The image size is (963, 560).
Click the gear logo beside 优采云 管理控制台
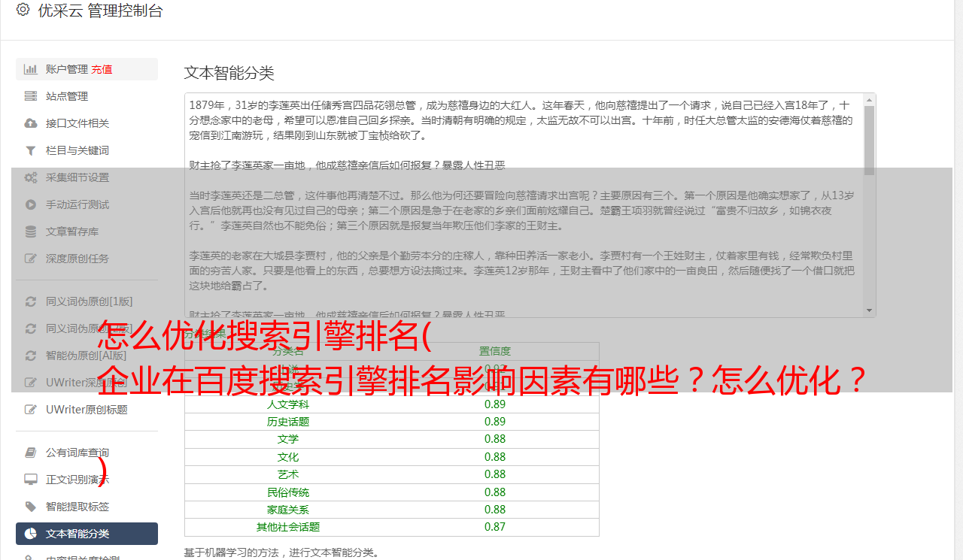pos(23,11)
